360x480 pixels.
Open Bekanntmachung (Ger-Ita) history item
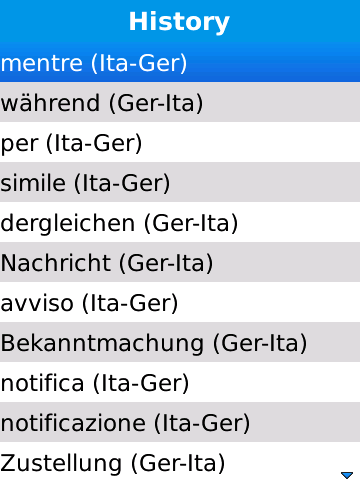pyautogui.click(x=180, y=342)
